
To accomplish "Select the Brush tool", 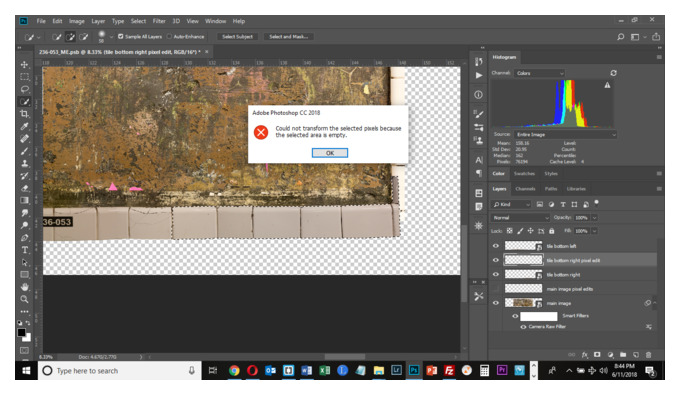I will point(25,151).
